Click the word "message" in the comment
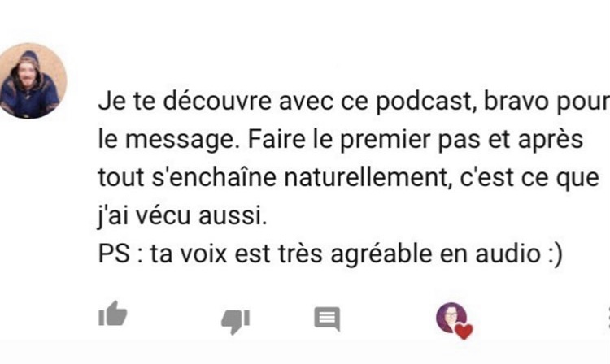 pos(182,141)
